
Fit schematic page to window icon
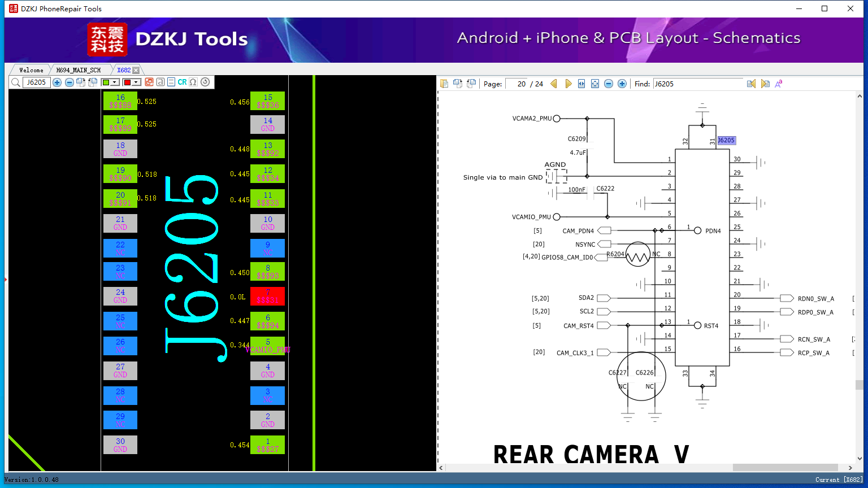click(595, 84)
